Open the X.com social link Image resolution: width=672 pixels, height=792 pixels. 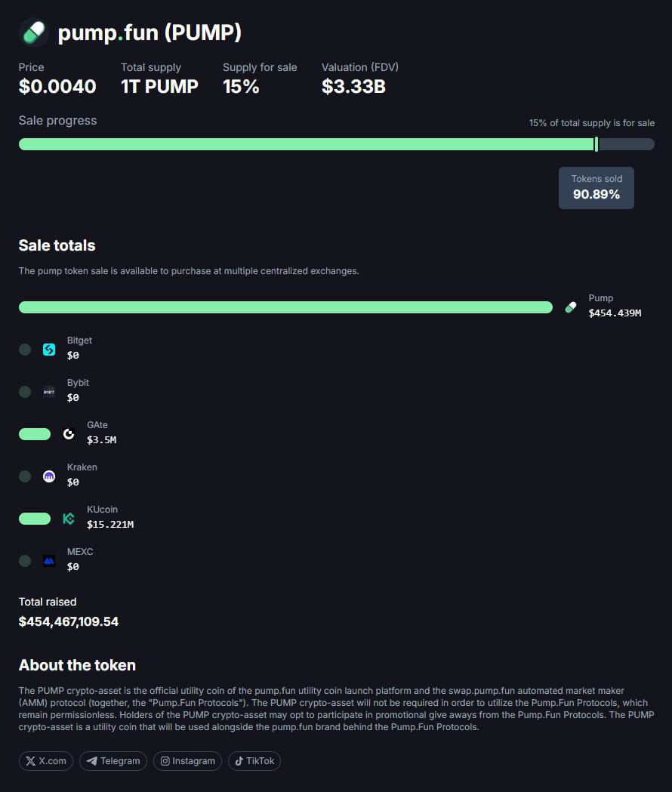(46, 761)
